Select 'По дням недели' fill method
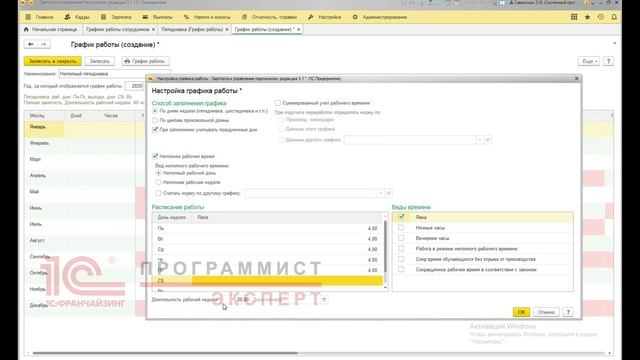 (155, 111)
